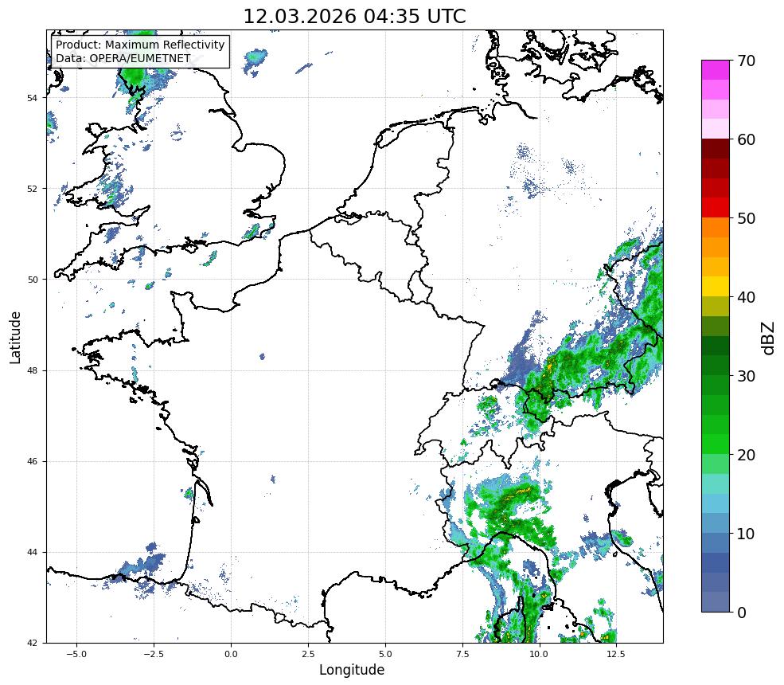Click the colorbar tick label 20
The height and width of the screenshot is (685, 784).
point(746,455)
